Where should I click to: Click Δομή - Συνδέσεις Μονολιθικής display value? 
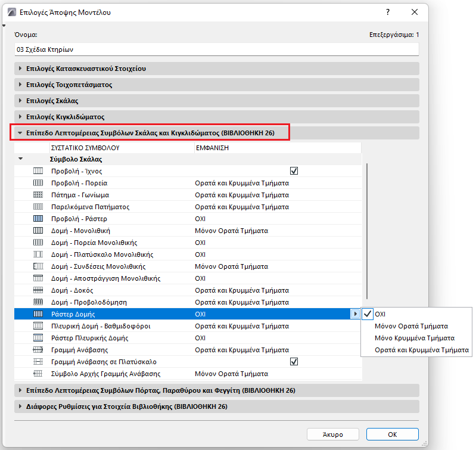(x=232, y=266)
